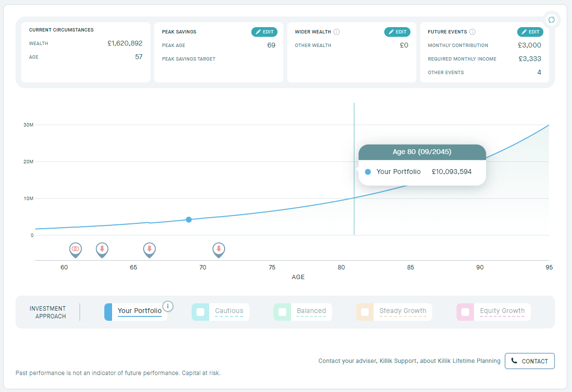Enable the Cautious investment approach checkbox
Viewport: 572px width, 392px height.
pos(200,312)
